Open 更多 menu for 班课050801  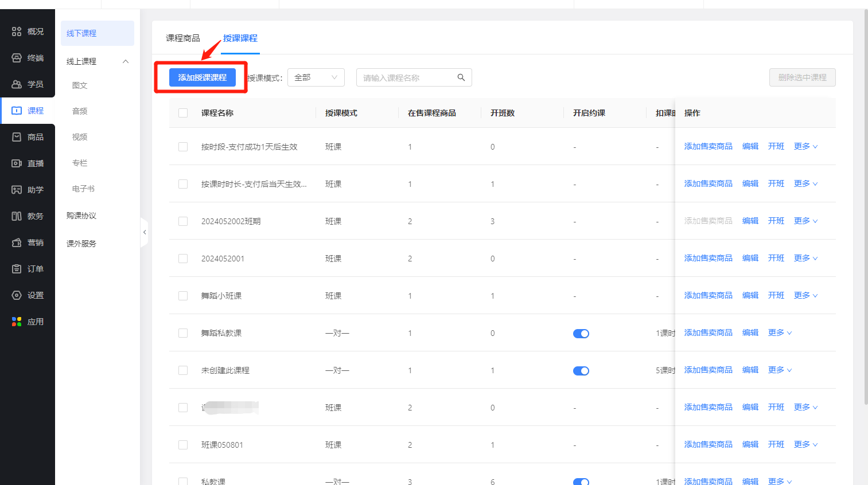pyautogui.click(x=805, y=444)
